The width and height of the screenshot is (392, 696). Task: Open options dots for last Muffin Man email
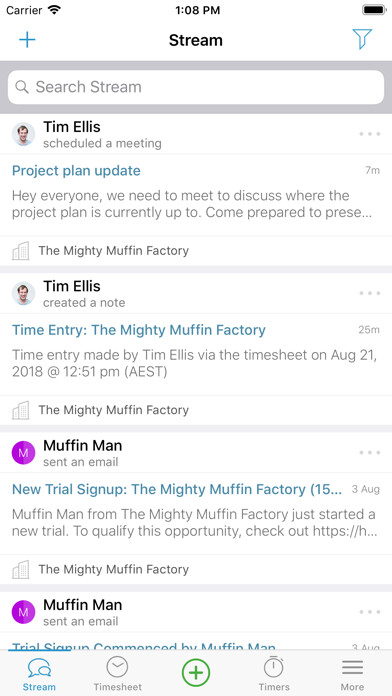[x=370, y=612]
